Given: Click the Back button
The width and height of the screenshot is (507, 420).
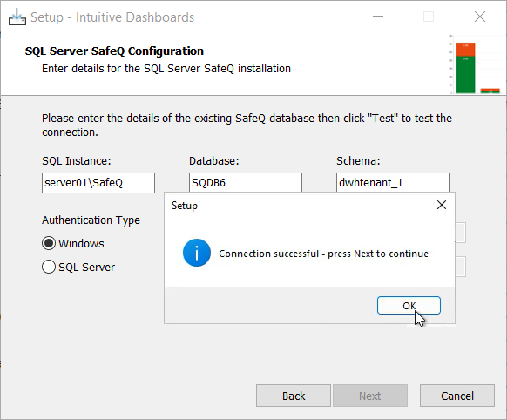Looking at the screenshot, I should click(294, 396).
